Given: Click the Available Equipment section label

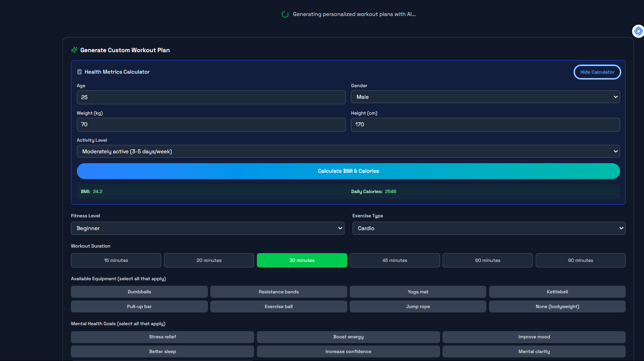Looking at the screenshot, I should 118,279.
